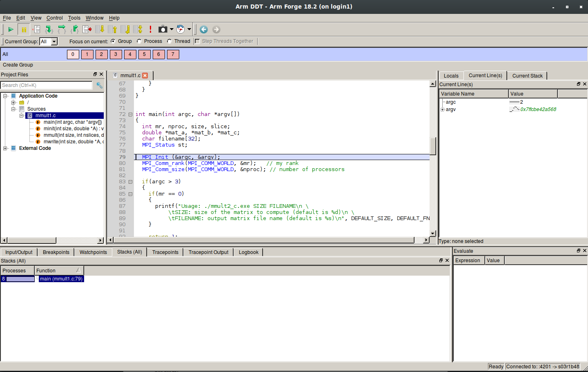
Task: Expand the argv variable row
Action: click(x=443, y=109)
